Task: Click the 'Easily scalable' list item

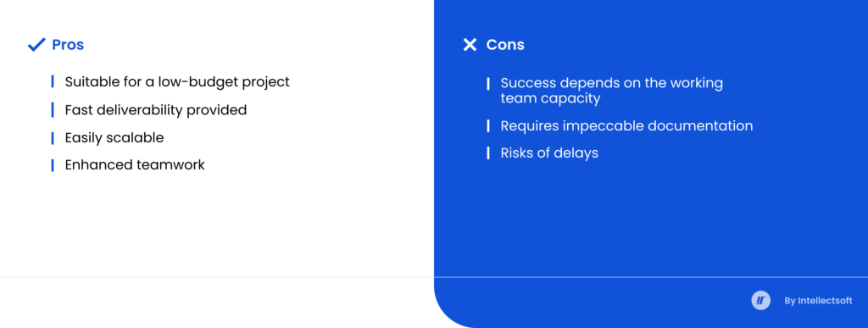Action: pos(114,138)
